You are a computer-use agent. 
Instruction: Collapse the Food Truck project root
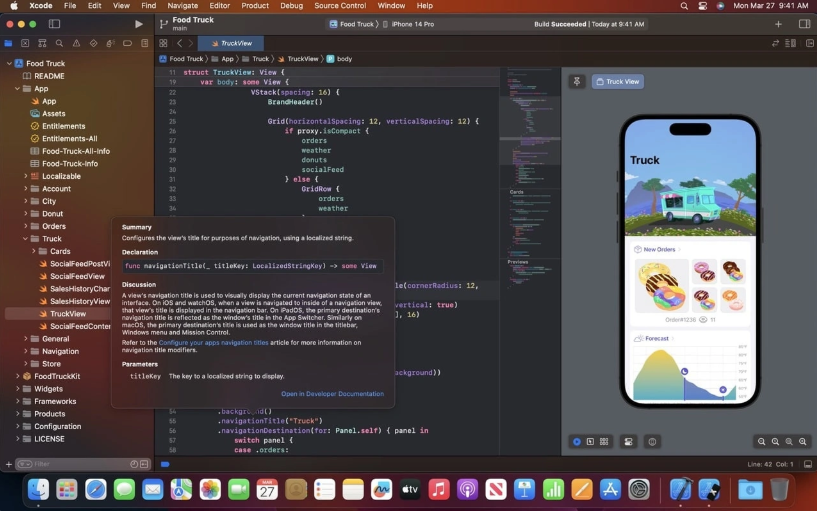click(9, 63)
